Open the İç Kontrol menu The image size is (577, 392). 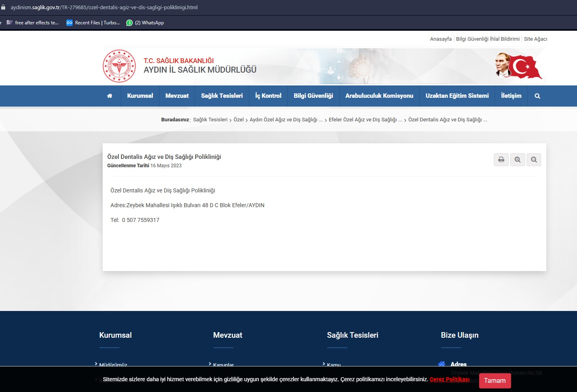coord(268,96)
